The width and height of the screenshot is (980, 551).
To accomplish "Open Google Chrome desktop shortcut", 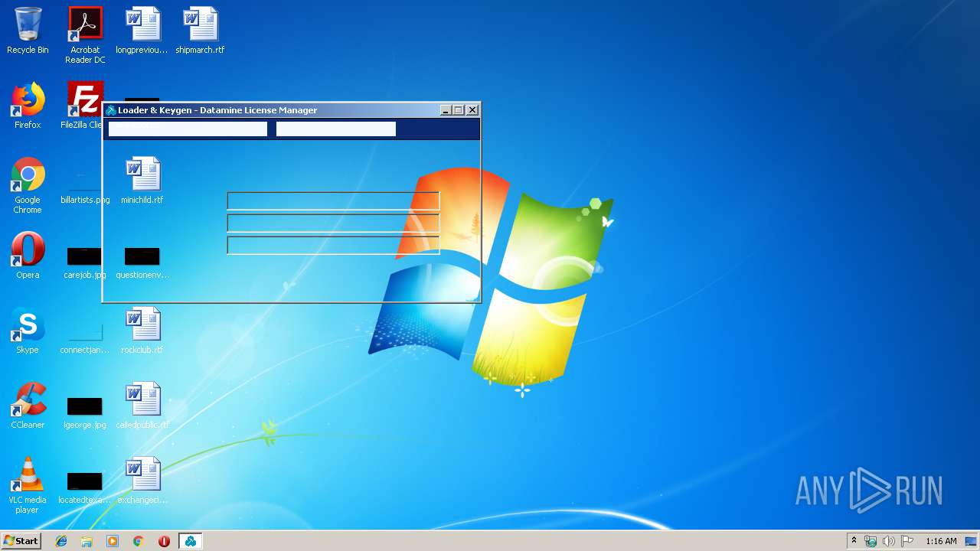I will 28,185.
